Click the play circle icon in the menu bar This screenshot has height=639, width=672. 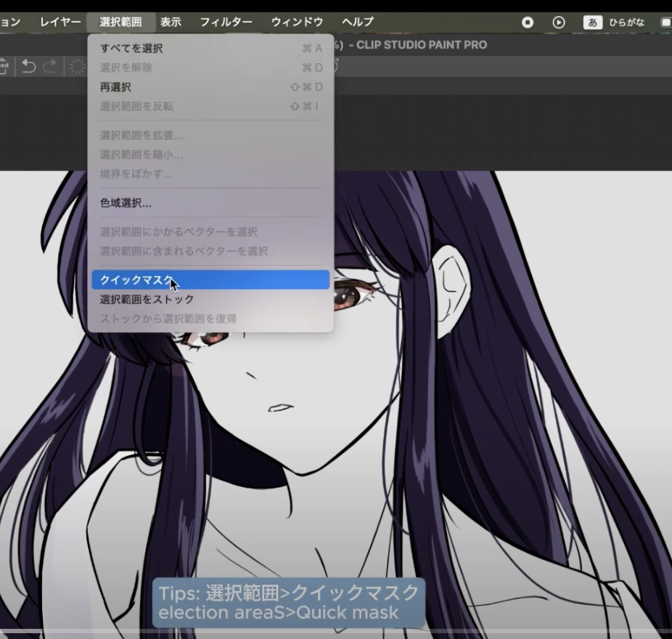(x=559, y=23)
